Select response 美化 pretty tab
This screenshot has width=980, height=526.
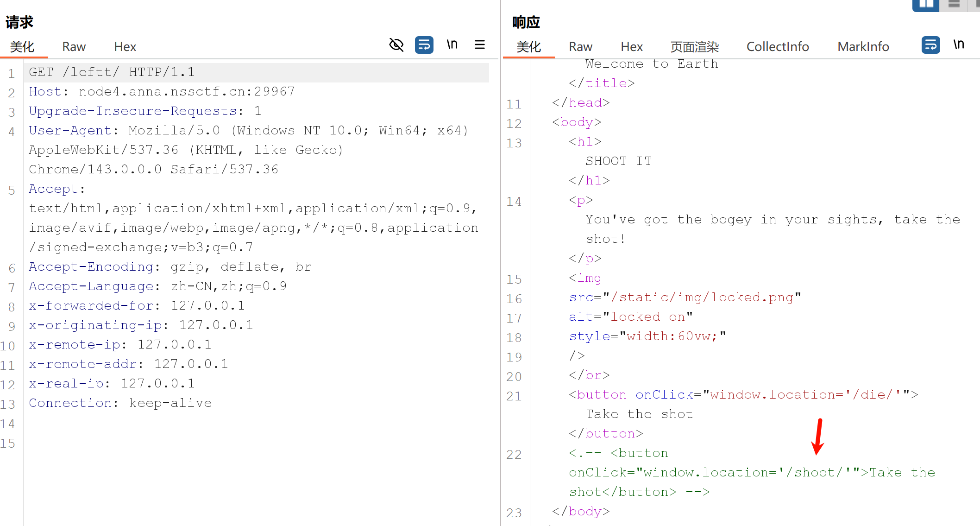(528, 47)
